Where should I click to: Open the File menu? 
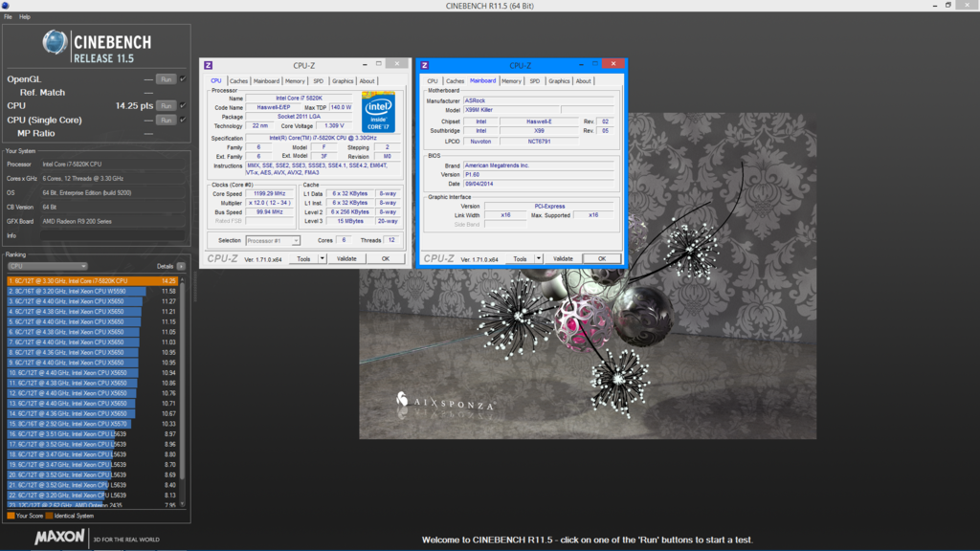click(x=8, y=17)
